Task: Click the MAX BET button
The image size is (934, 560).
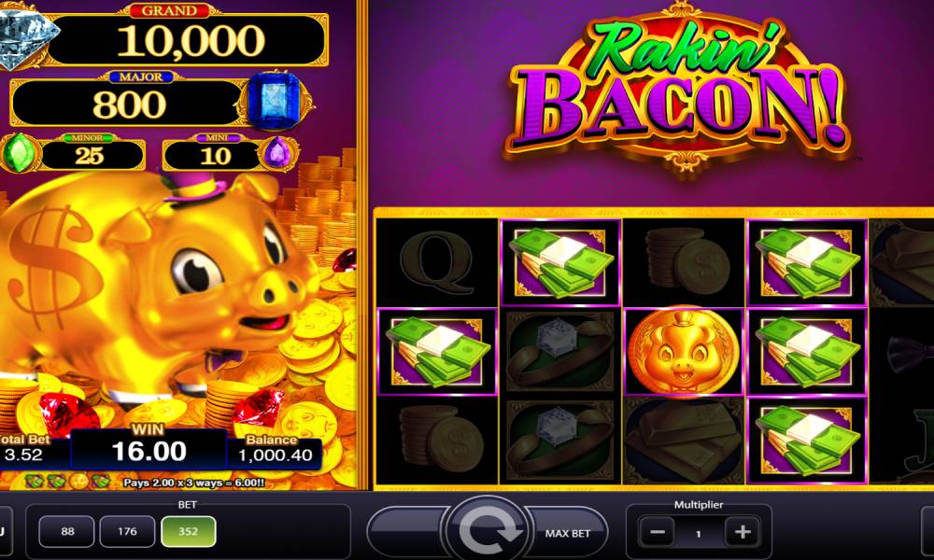Action: point(567,533)
